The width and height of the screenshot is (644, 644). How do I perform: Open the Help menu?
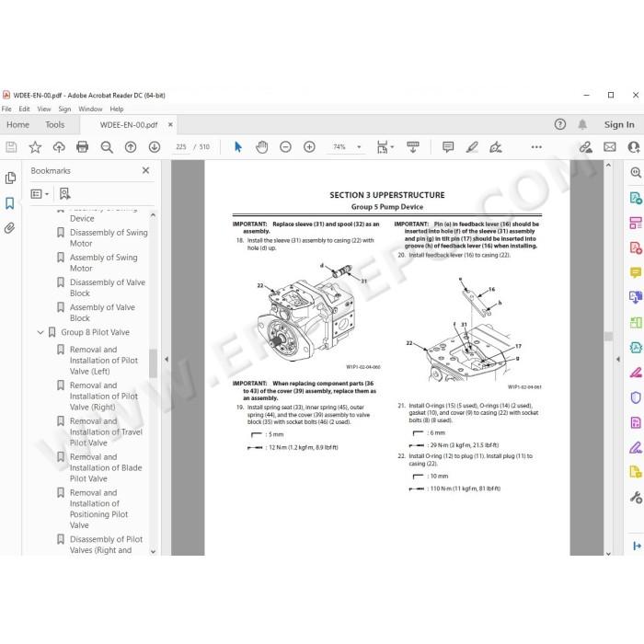tap(117, 109)
